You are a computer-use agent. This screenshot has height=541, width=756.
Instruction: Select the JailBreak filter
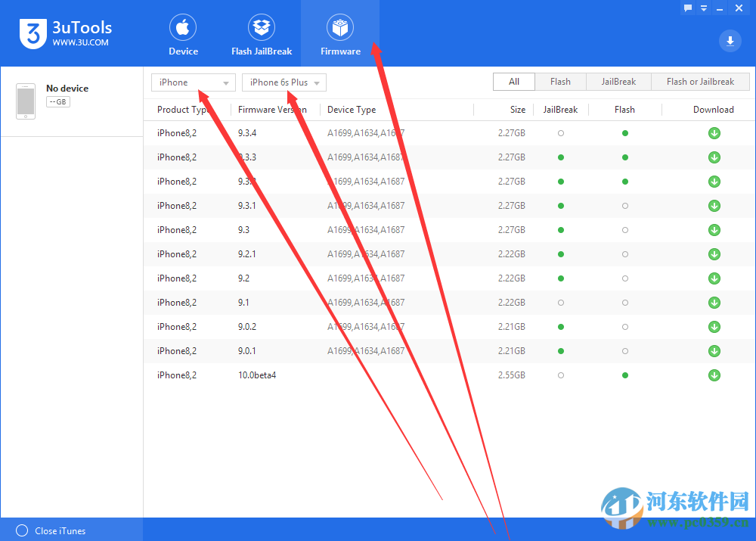coord(618,81)
